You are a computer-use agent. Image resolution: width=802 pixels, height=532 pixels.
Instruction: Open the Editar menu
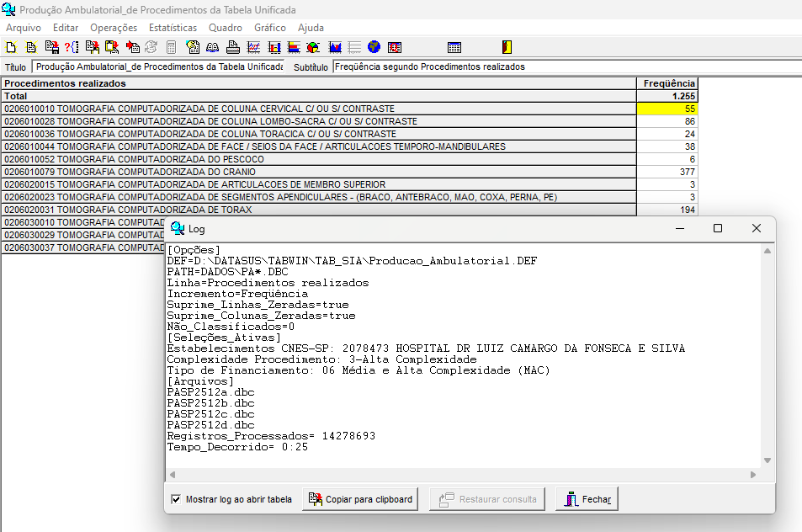(66, 28)
